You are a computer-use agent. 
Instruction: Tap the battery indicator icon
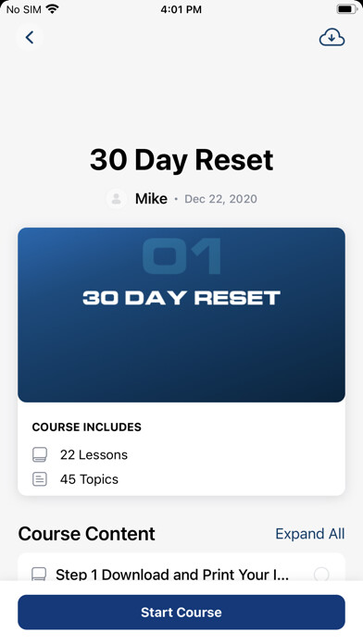[346, 9]
